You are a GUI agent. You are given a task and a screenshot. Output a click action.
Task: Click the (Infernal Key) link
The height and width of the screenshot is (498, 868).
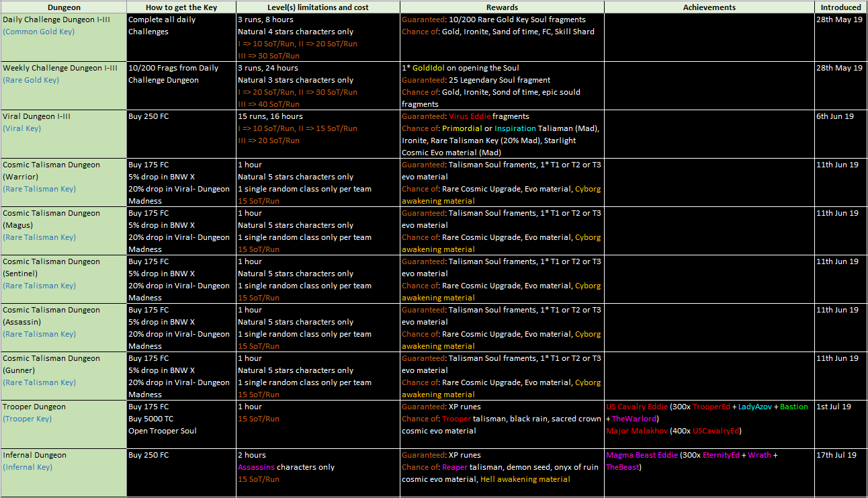pyautogui.click(x=28, y=467)
